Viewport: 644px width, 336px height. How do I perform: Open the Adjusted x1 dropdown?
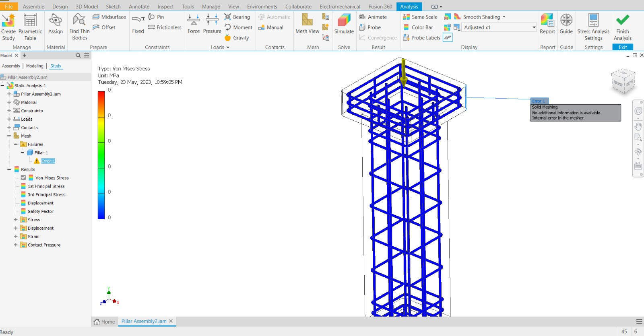point(534,27)
